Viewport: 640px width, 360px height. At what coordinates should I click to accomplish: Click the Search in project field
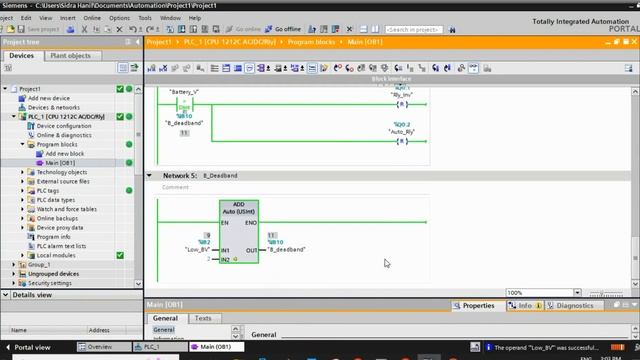[x=414, y=29]
